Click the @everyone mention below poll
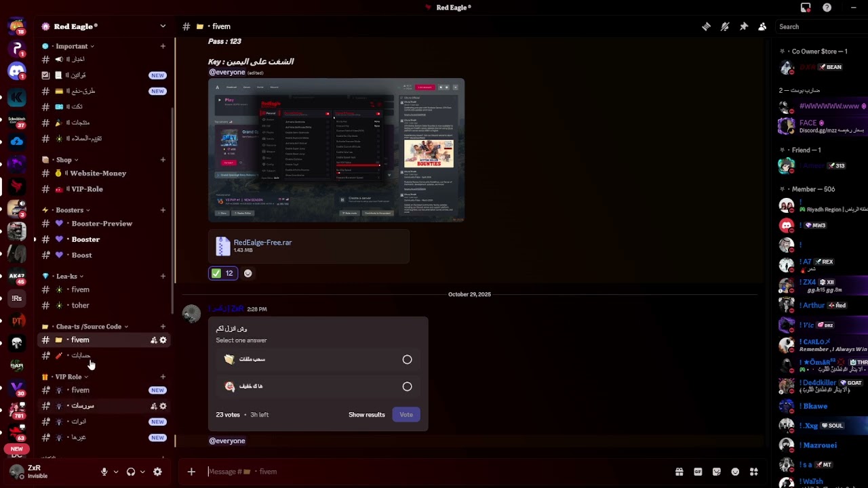 pos(227,441)
